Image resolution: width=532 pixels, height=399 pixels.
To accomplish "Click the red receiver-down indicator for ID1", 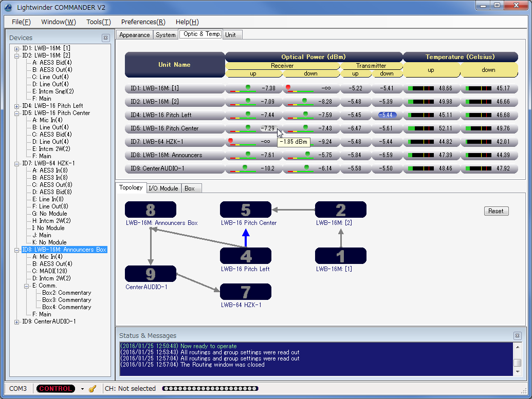I will (x=288, y=87).
